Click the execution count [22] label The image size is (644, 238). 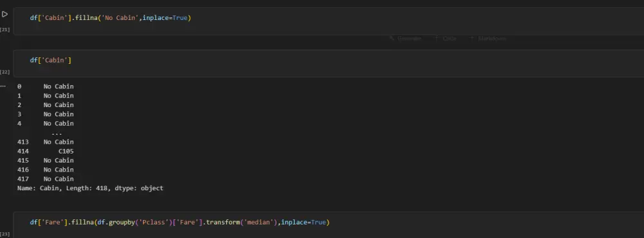coord(5,72)
